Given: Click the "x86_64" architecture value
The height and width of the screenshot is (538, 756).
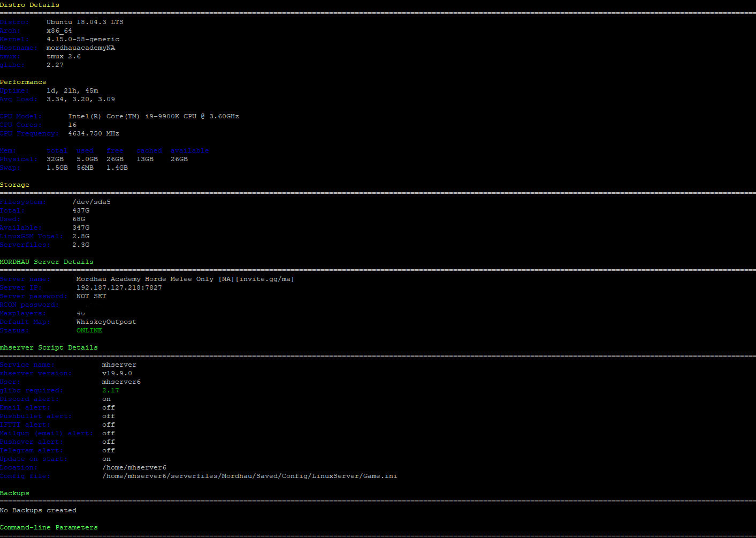Looking at the screenshot, I should (x=59, y=31).
